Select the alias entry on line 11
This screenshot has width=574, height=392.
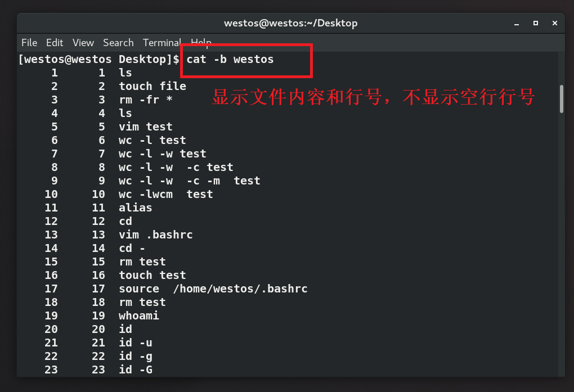pos(135,208)
